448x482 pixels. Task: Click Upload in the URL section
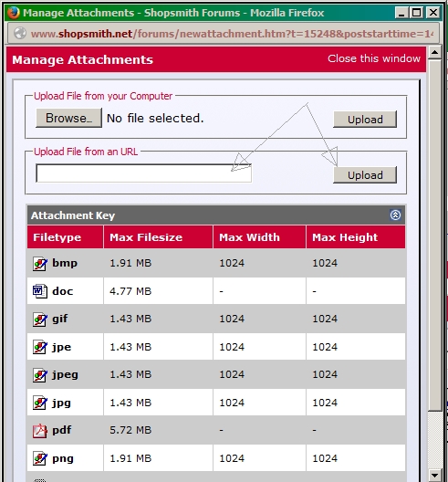click(365, 175)
